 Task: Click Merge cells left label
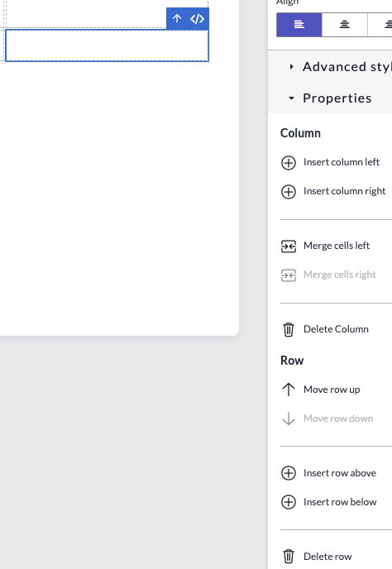(x=337, y=246)
